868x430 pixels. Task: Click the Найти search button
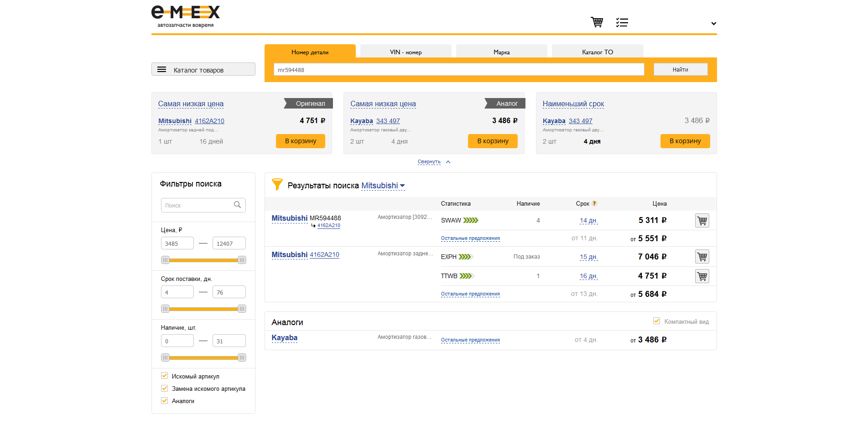point(680,69)
